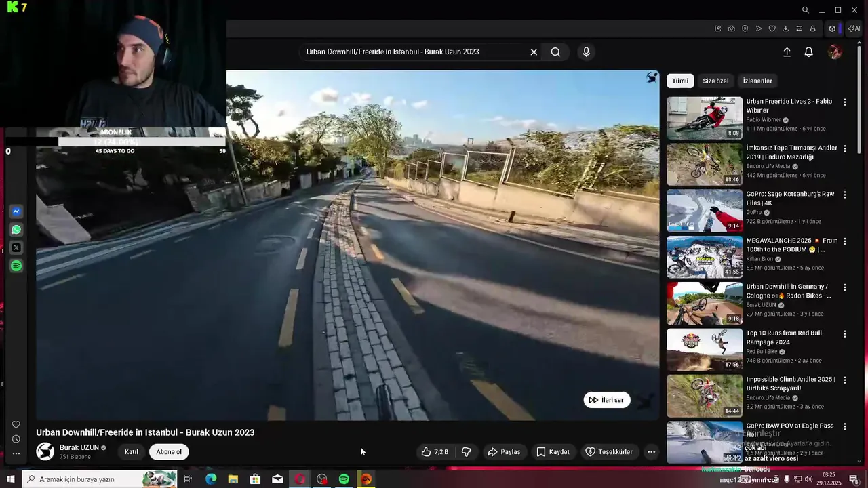Open File Explorer from the taskbar
Image resolution: width=868 pixels, height=488 pixels.
click(233, 479)
